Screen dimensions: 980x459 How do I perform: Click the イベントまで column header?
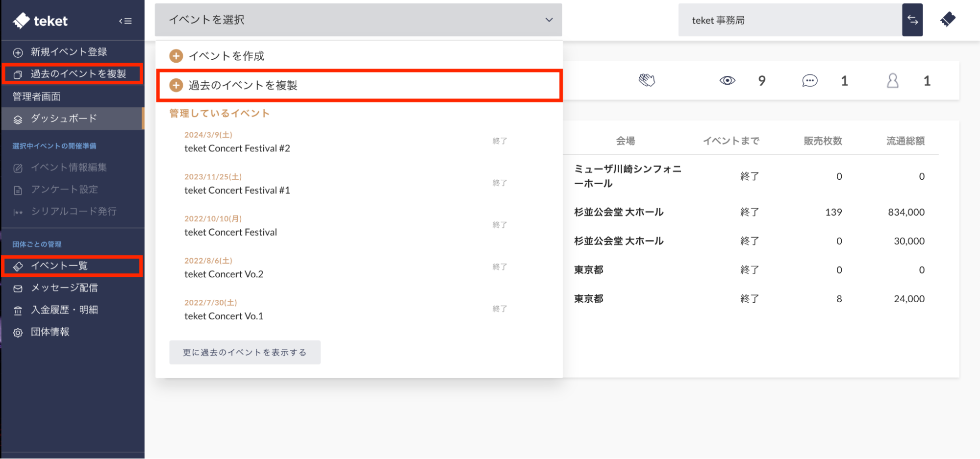[731, 141]
